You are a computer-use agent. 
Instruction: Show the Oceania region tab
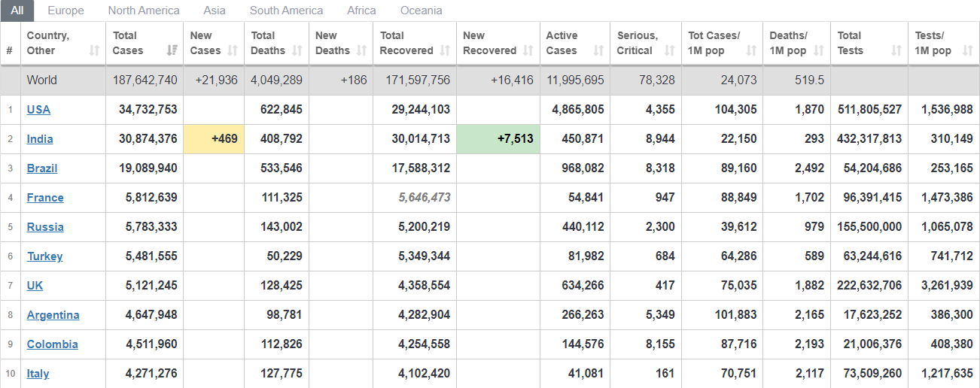(x=421, y=11)
